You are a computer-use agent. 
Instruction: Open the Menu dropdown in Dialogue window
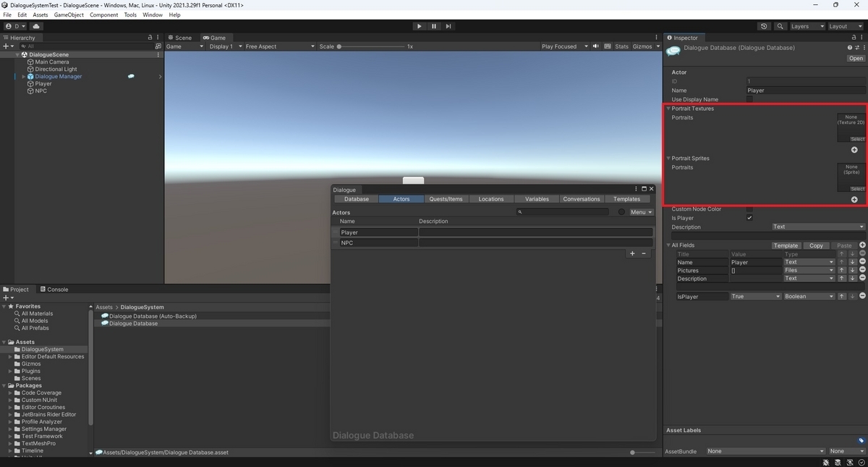[x=641, y=212]
